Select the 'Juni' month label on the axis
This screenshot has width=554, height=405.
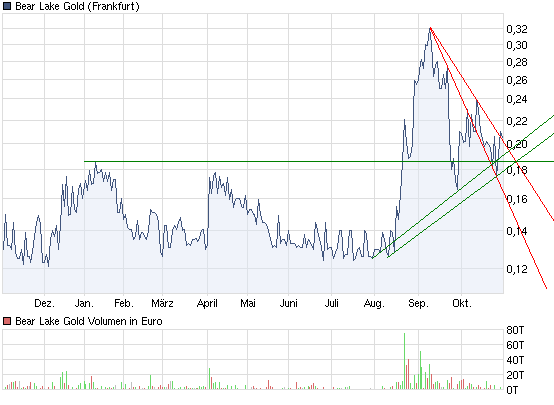click(x=289, y=303)
